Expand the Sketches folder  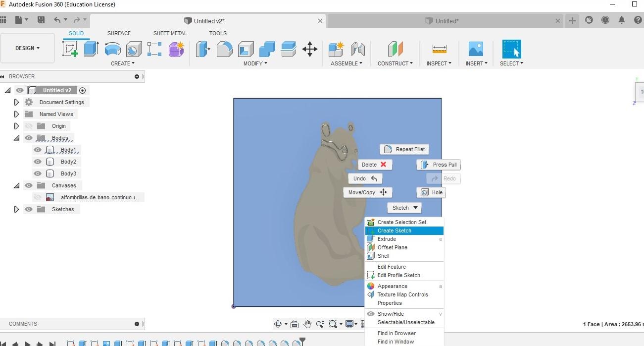(16, 209)
